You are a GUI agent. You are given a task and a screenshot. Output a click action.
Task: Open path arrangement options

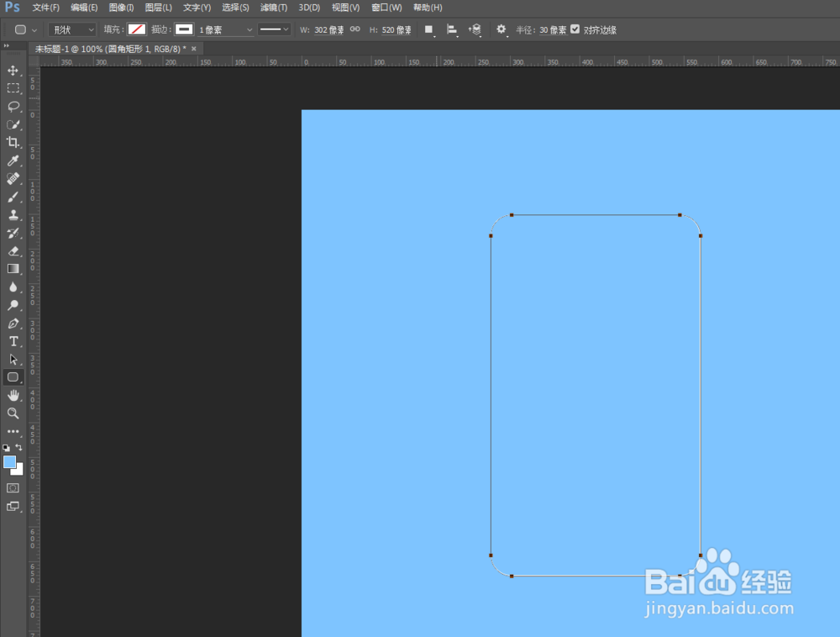[475, 30]
